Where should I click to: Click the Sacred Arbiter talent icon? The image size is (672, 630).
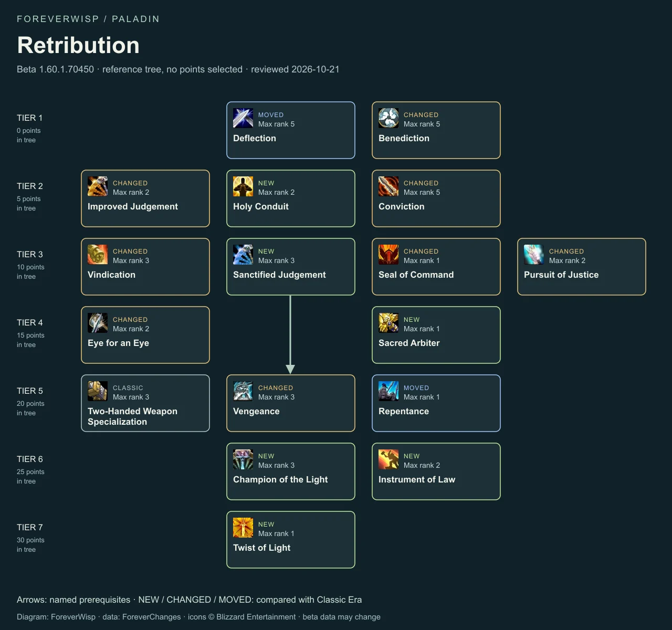click(388, 323)
